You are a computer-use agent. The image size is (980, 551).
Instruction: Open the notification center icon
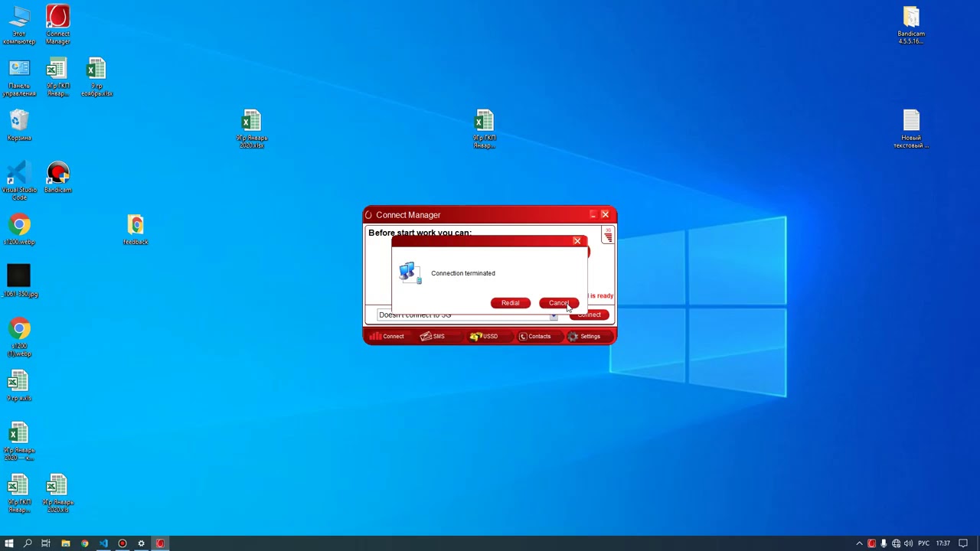click(963, 543)
